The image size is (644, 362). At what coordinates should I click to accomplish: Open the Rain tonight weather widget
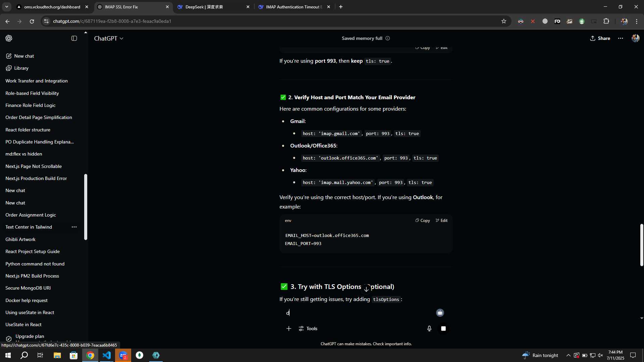pos(540,355)
